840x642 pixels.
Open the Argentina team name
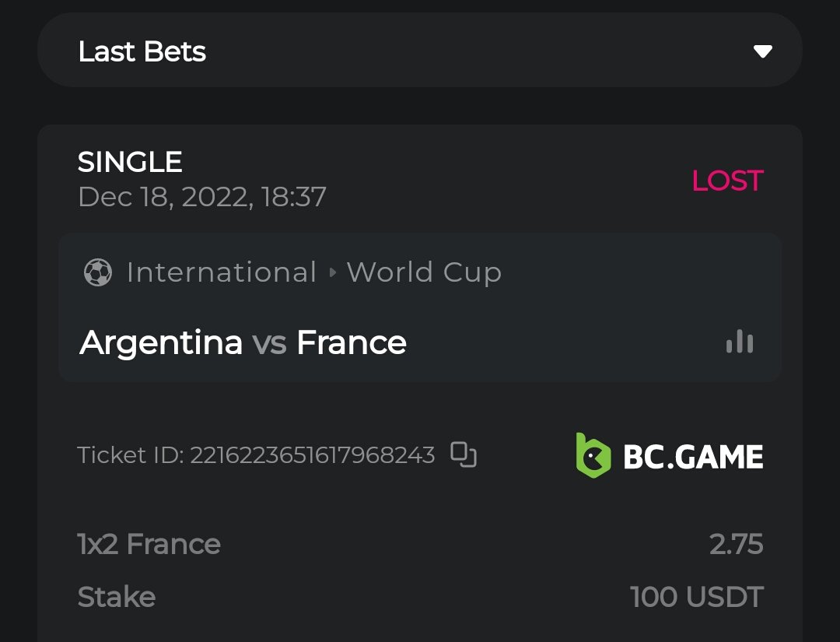[x=161, y=342]
